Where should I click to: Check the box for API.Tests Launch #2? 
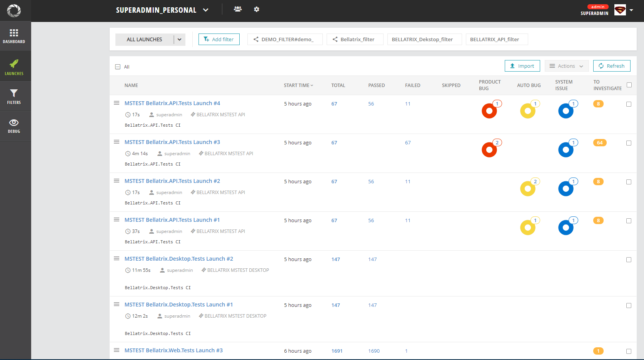pyautogui.click(x=629, y=182)
